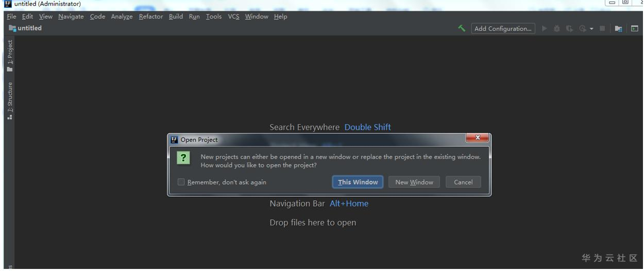The image size is (644, 271).
Task: Click the untitled folder icon in navigation bar
Action: click(12, 28)
